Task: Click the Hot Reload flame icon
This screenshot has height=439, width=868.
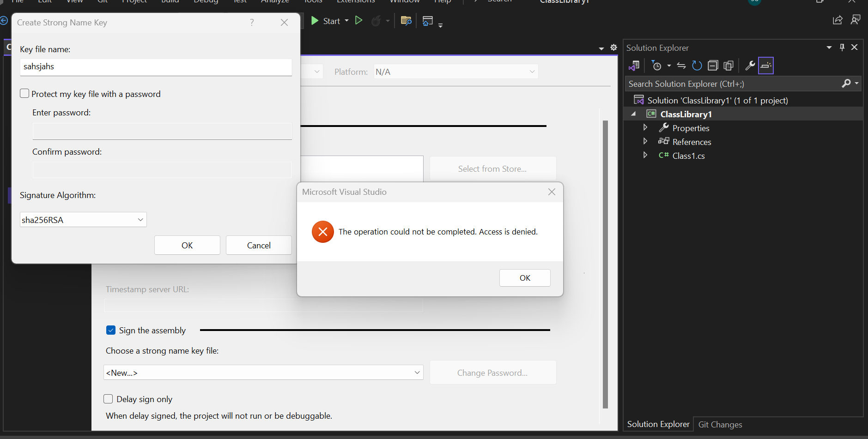Action: click(376, 21)
